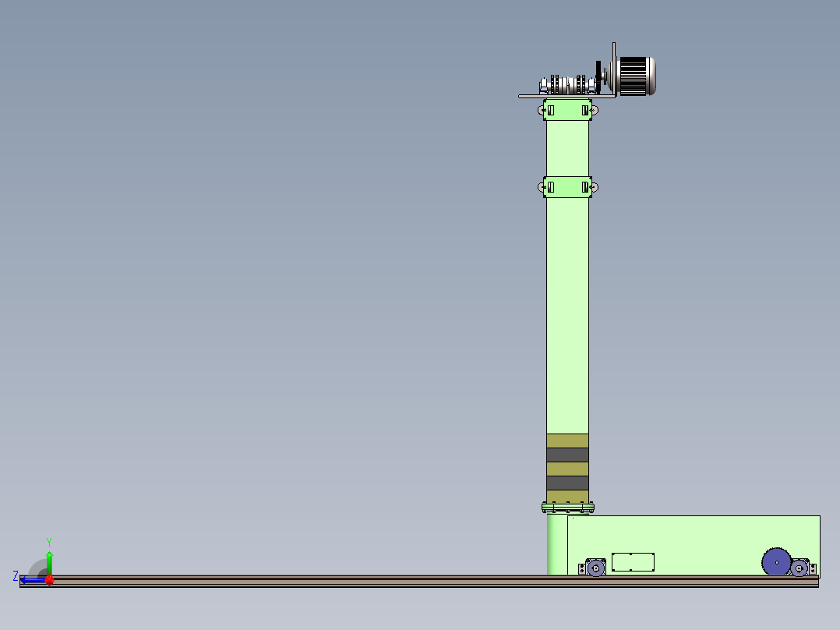Select the lower dark gray band on the column
Image resolution: width=840 pixels, height=630 pixels.
(x=568, y=483)
